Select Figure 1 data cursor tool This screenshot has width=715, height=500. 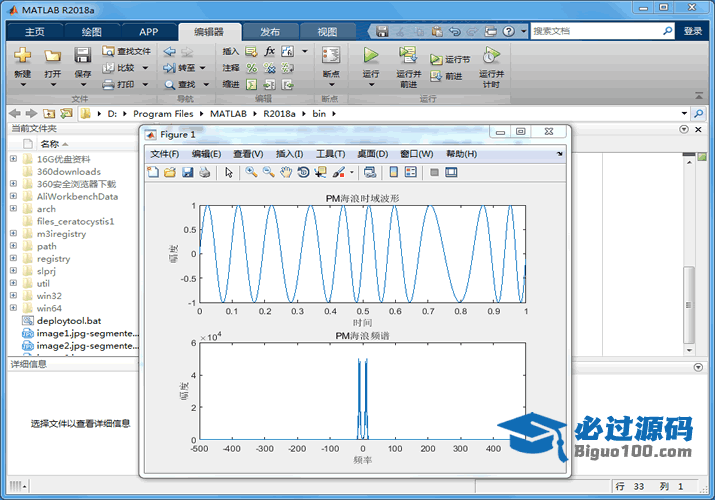coord(321,172)
